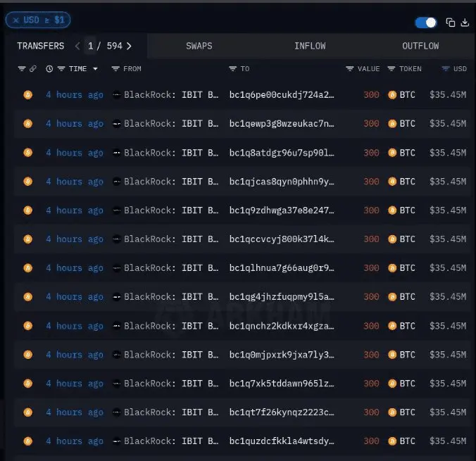Open address bc1q7xk5tddawn965lz…
This screenshot has width=476, height=461.
(x=282, y=384)
